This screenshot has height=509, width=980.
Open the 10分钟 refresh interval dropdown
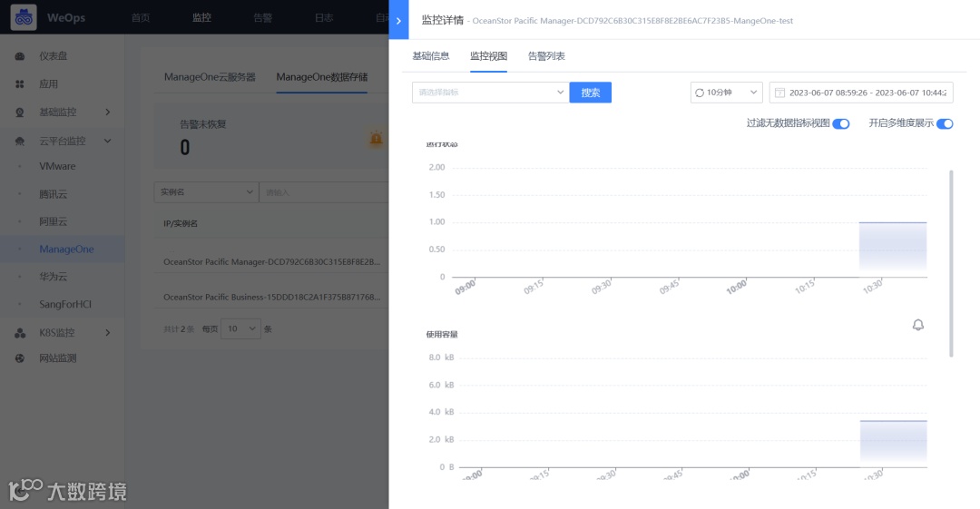point(726,93)
